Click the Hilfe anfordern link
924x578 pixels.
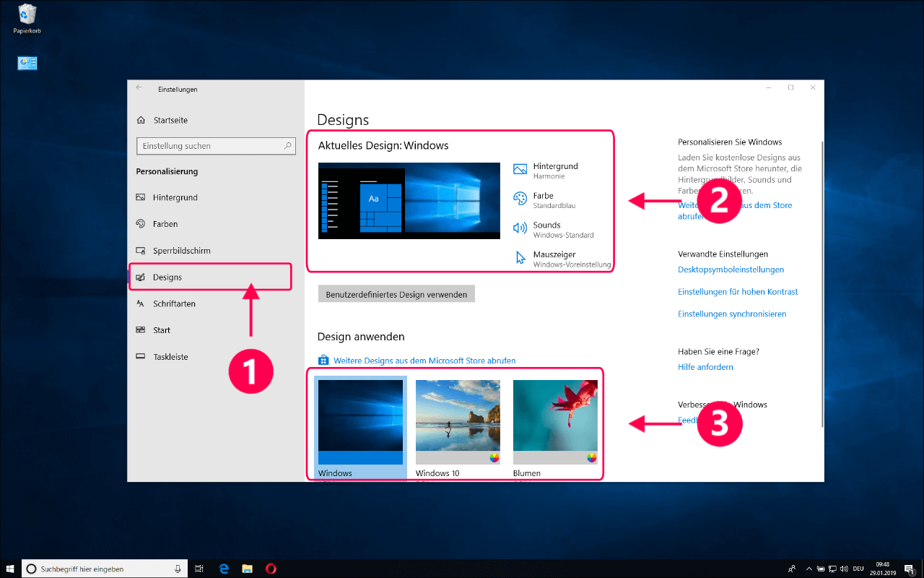click(705, 367)
